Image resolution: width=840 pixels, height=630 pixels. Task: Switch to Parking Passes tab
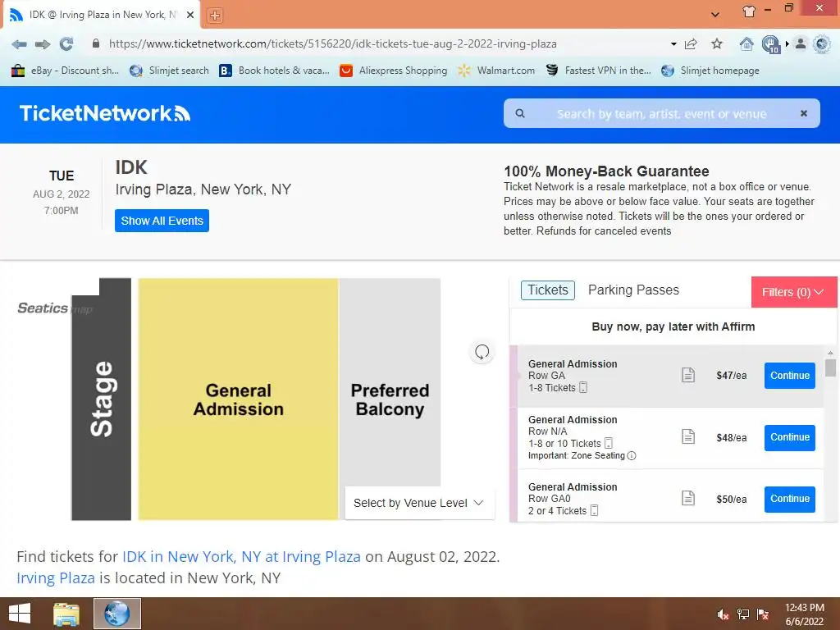coord(633,290)
